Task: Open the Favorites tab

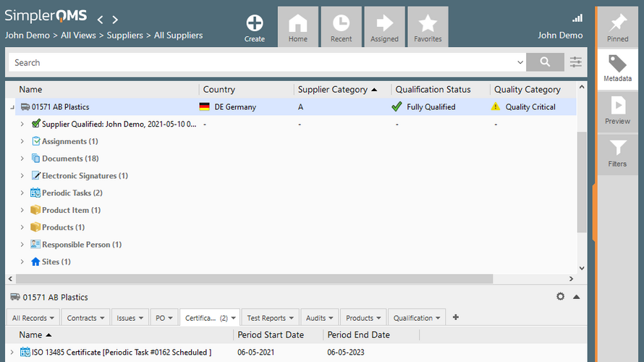Action: tap(428, 27)
